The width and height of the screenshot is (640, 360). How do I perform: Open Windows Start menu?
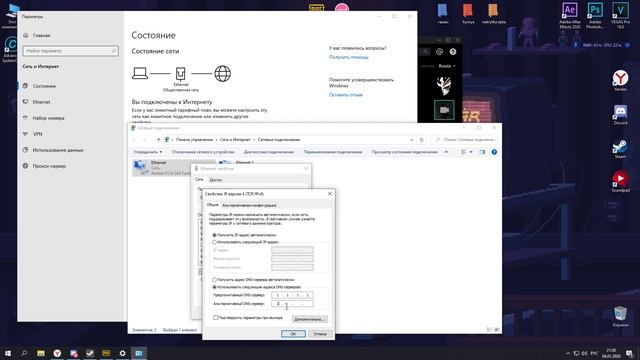pos(8,353)
